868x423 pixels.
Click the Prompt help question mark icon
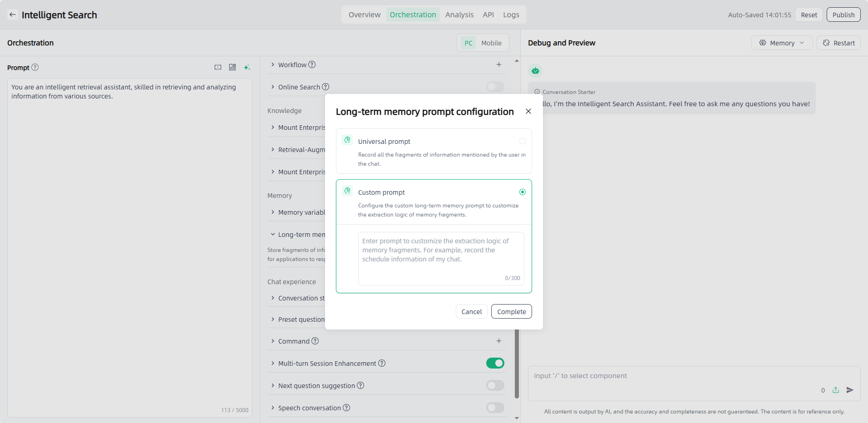click(x=35, y=67)
